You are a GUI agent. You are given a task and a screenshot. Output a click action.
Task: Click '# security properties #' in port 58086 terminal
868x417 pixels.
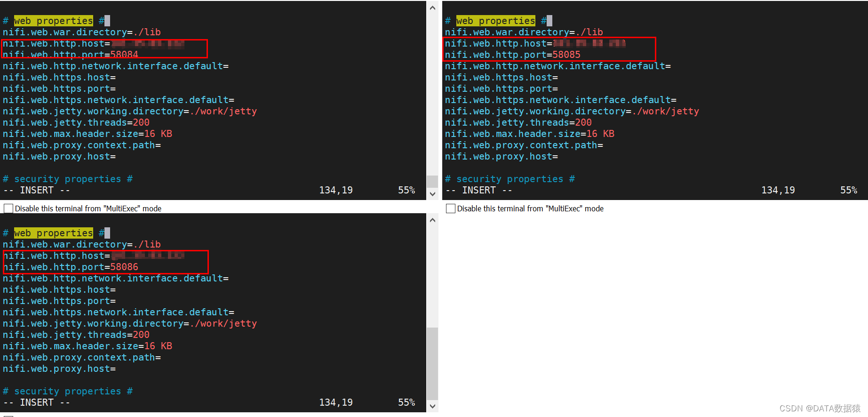pyautogui.click(x=68, y=391)
